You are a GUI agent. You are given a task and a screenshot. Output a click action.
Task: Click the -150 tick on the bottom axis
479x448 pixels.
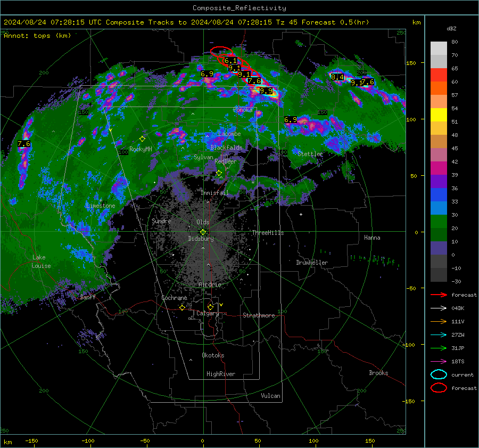pyautogui.click(x=31, y=441)
